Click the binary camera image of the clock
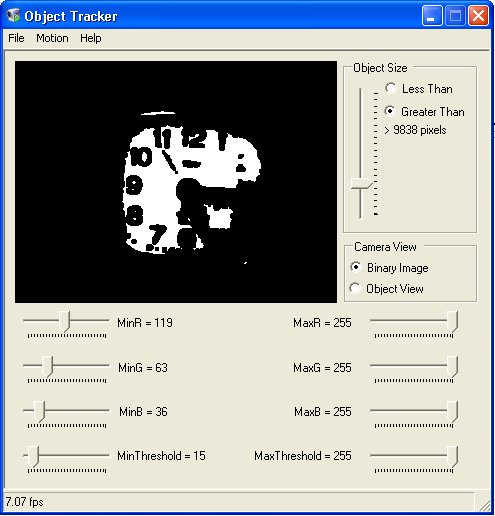Image resolution: width=495 pixels, height=516 pixels. click(176, 182)
